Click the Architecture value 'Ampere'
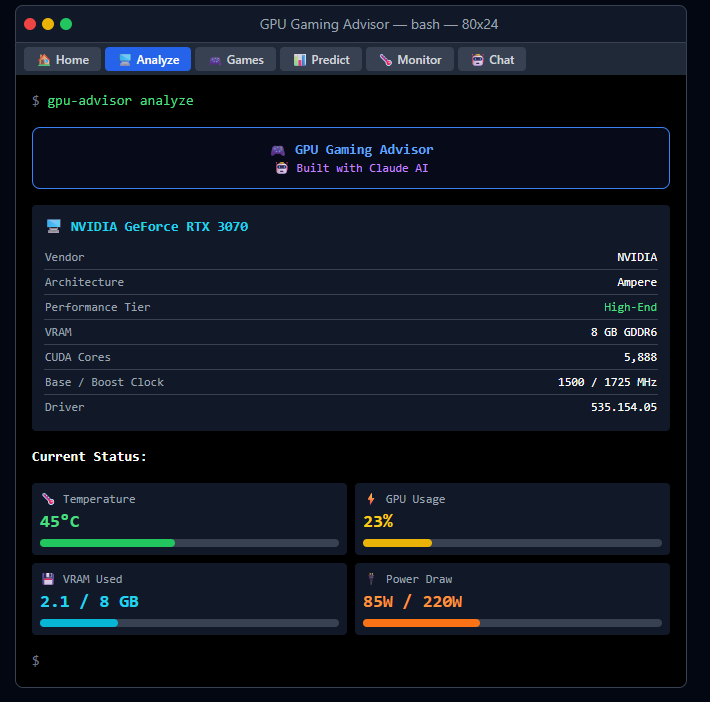This screenshot has height=702, width=710. 637,282
